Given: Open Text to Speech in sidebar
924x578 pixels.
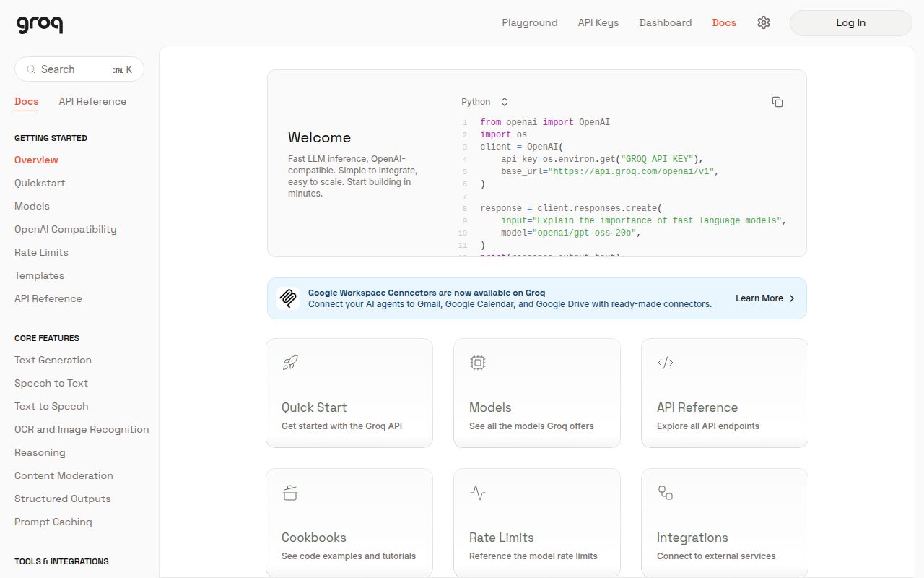Looking at the screenshot, I should tap(51, 406).
